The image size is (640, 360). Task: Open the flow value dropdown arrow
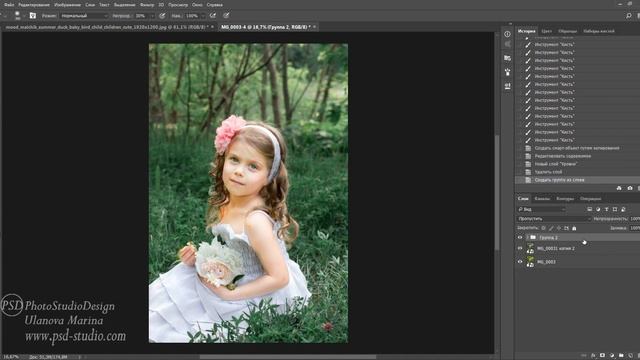(x=203, y=16)
